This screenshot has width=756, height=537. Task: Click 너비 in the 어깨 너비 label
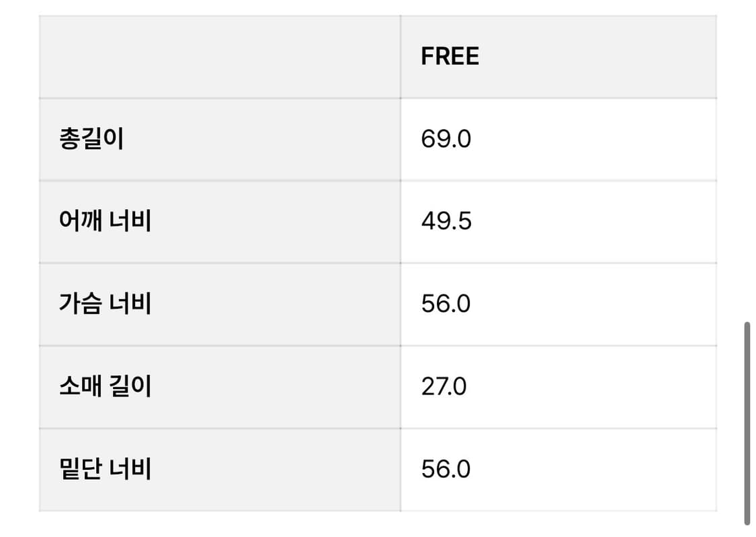[130, 222]
